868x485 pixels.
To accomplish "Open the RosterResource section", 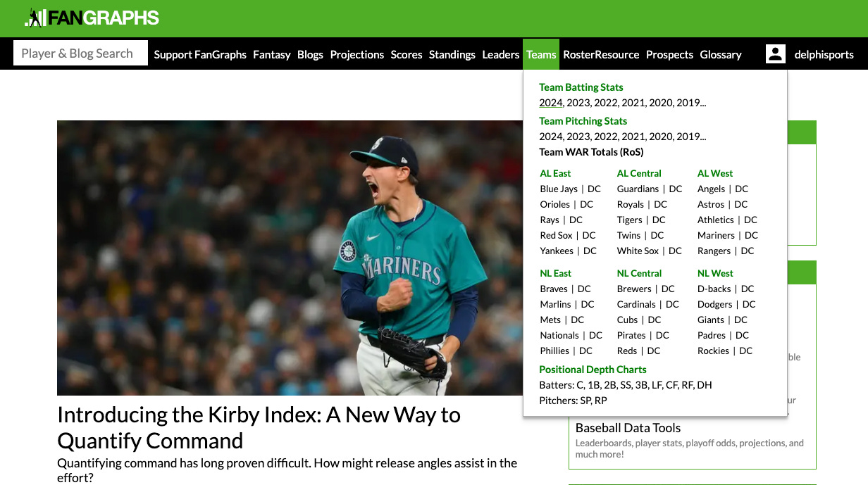I will tap(601, 54).
